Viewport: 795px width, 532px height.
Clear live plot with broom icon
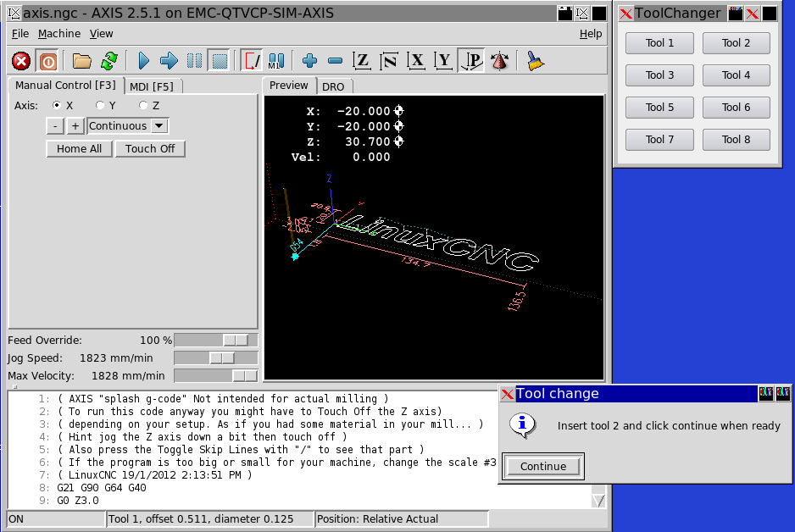coord(535,61)
